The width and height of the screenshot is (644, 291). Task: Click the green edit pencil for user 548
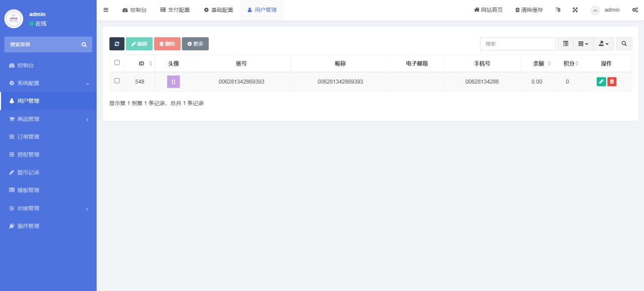click(601, 81)
